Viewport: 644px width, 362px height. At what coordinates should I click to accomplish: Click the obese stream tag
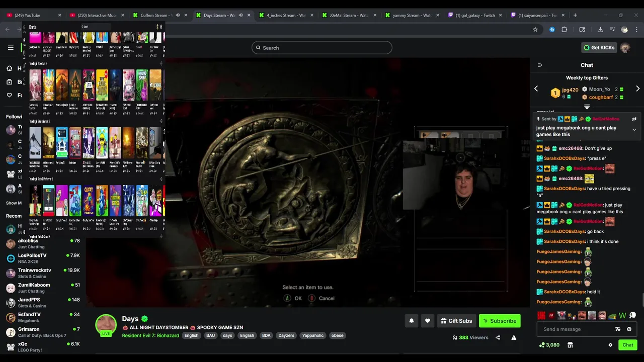337,335
